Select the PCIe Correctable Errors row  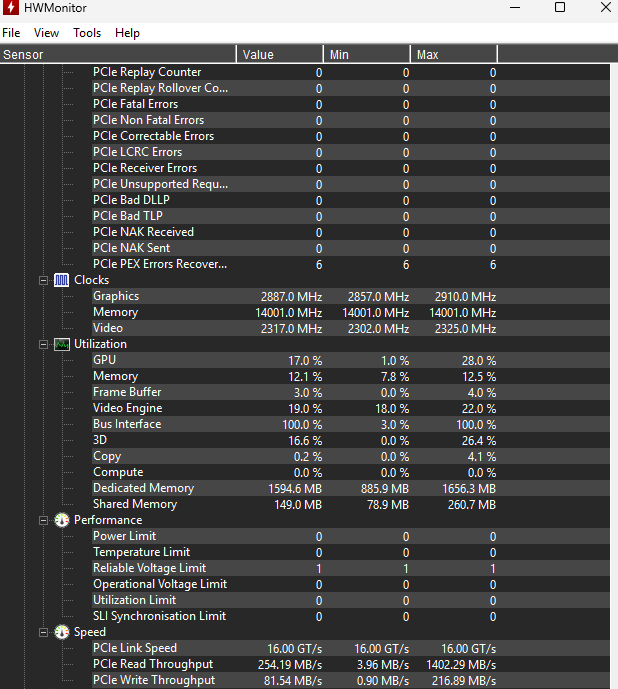click(351, 136)
